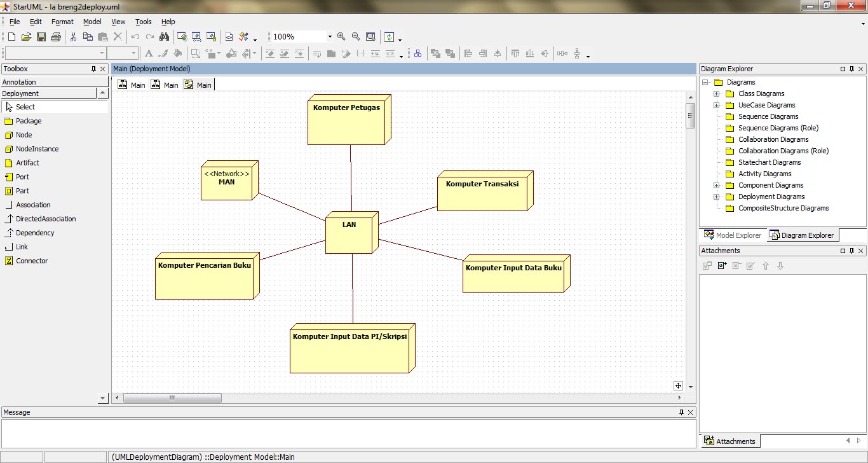
Task: Click the Fit To Window zoom icon
Action: pyautogui.click(x=370, y=37)
